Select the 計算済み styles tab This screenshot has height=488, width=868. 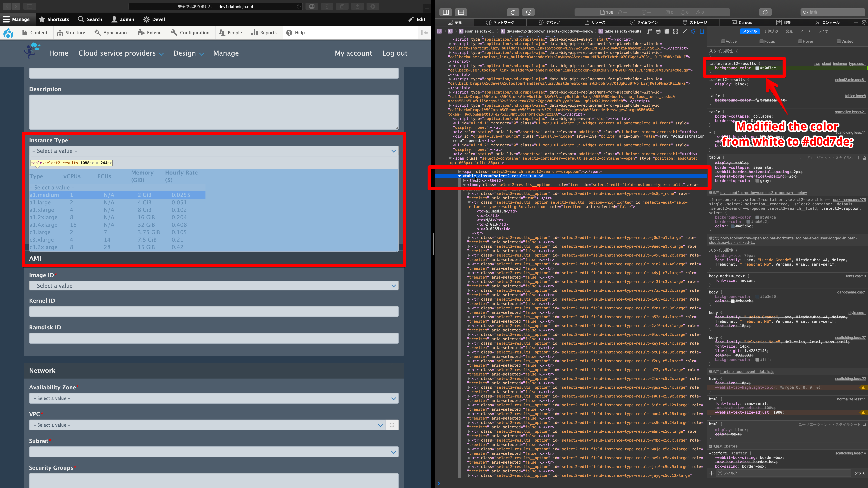tap(771, 31)
